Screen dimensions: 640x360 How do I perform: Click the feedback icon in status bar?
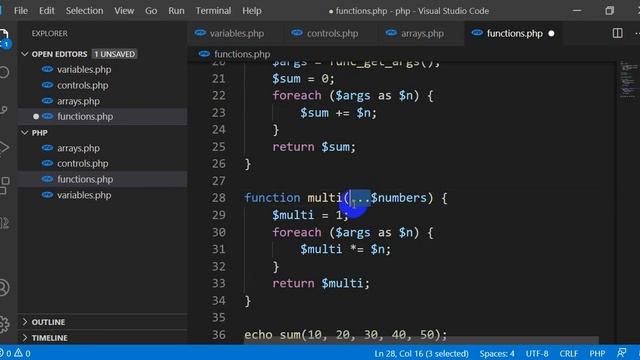[622, 353]
